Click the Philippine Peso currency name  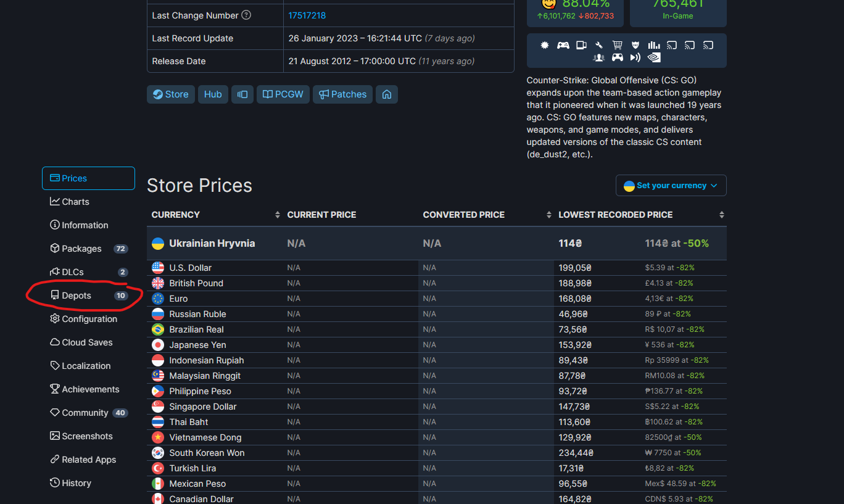[201, 391]
